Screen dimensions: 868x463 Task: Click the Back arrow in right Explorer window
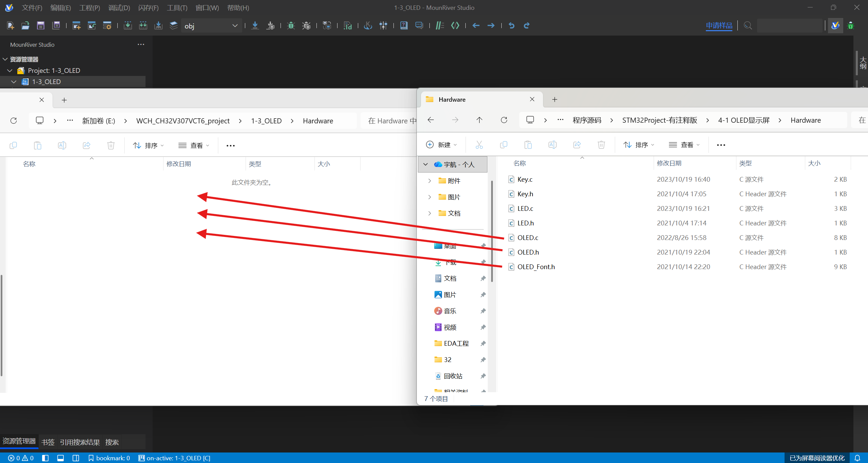431,120
